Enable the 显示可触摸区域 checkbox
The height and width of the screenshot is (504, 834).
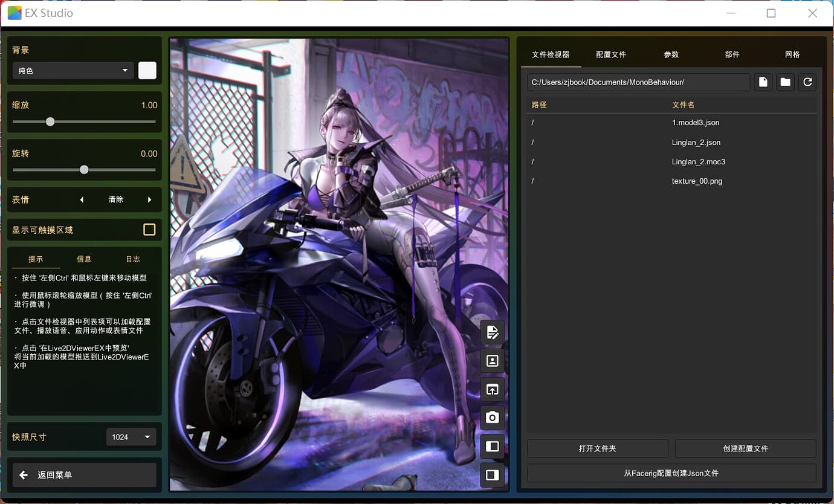coord(149,230)
